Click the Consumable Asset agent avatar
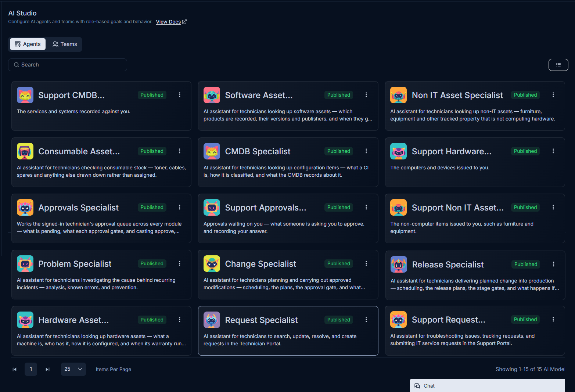The image size is (575, 392). (x=25, y=151)
